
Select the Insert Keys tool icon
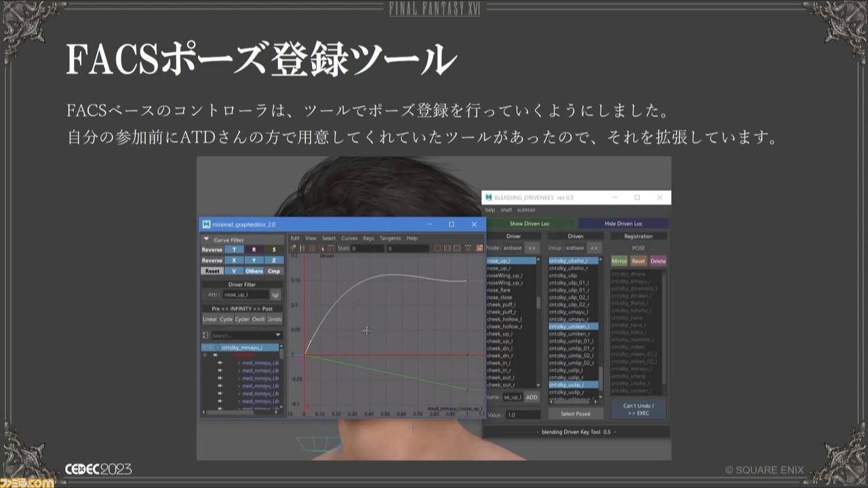pos(302,248)
